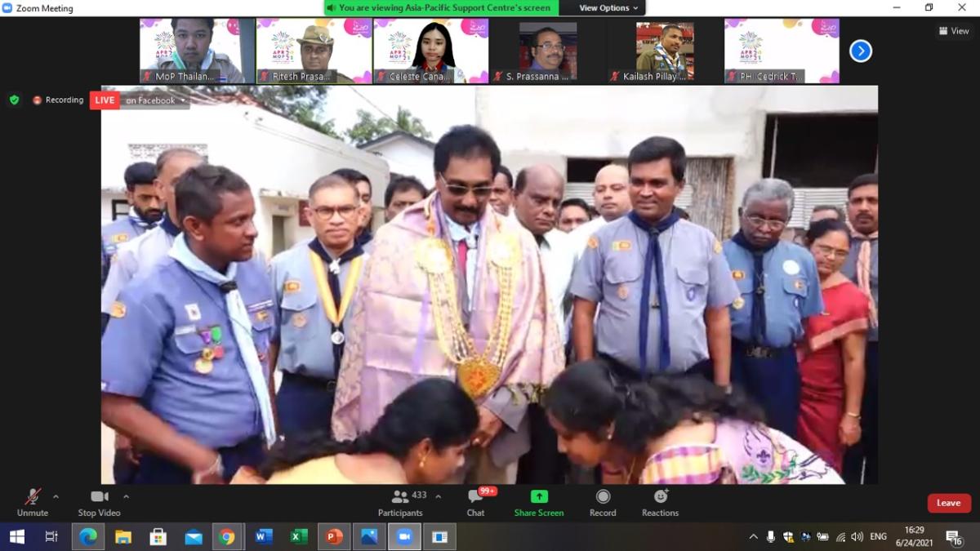980x551 pixels.
Task: Open the View menu at top right
Action: point(953,30)
